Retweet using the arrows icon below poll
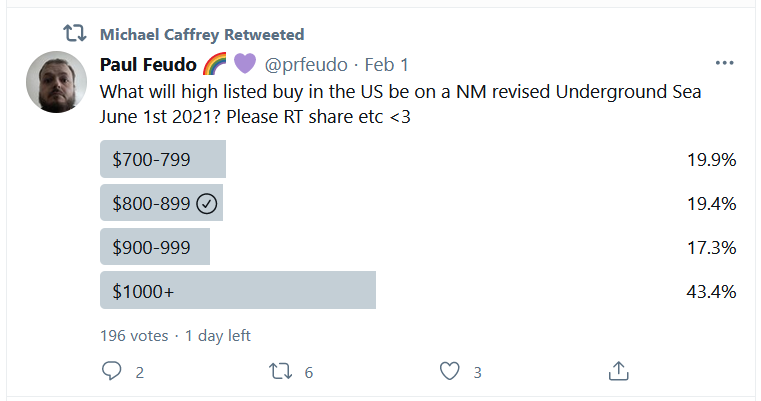 [281, 371]
